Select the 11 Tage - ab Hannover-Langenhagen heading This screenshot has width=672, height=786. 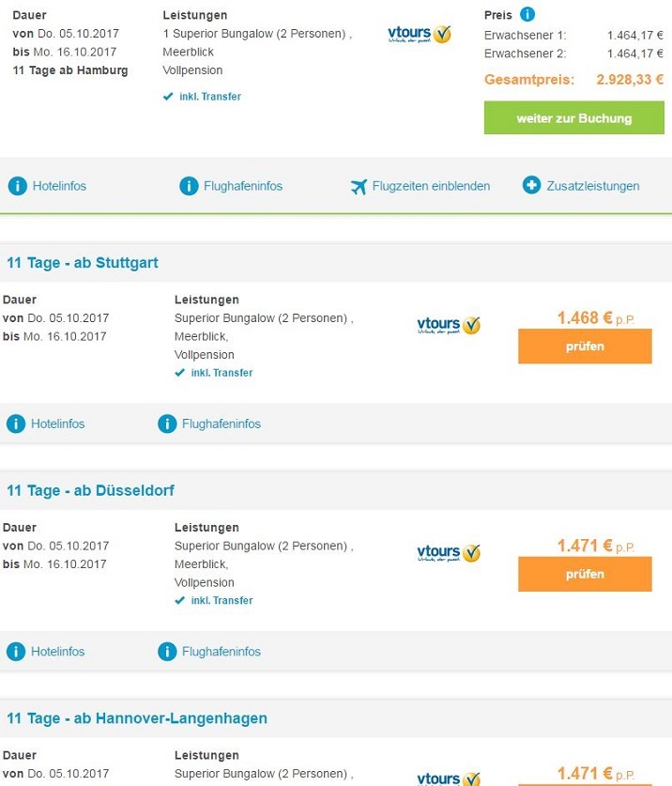coord(137,718)
